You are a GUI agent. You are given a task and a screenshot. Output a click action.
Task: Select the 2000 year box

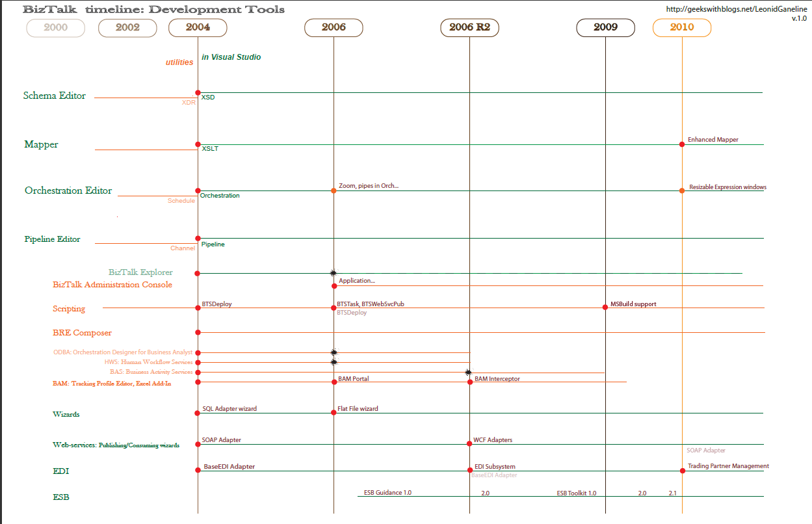pos(56,27)
